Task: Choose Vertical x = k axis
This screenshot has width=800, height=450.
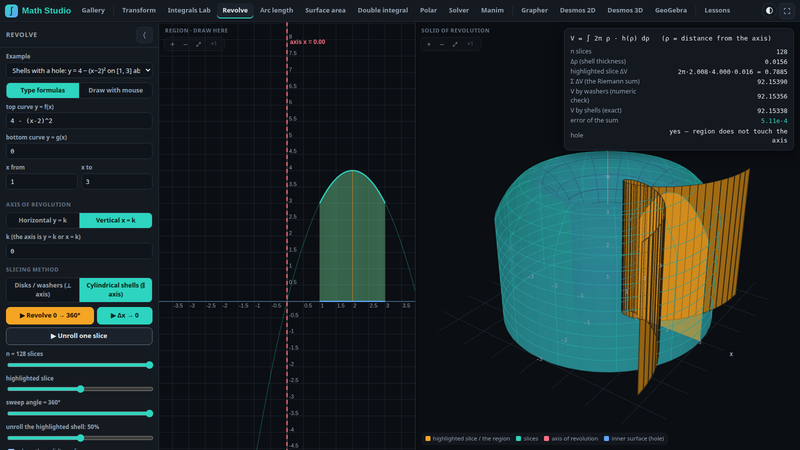Action: (116, 220)
